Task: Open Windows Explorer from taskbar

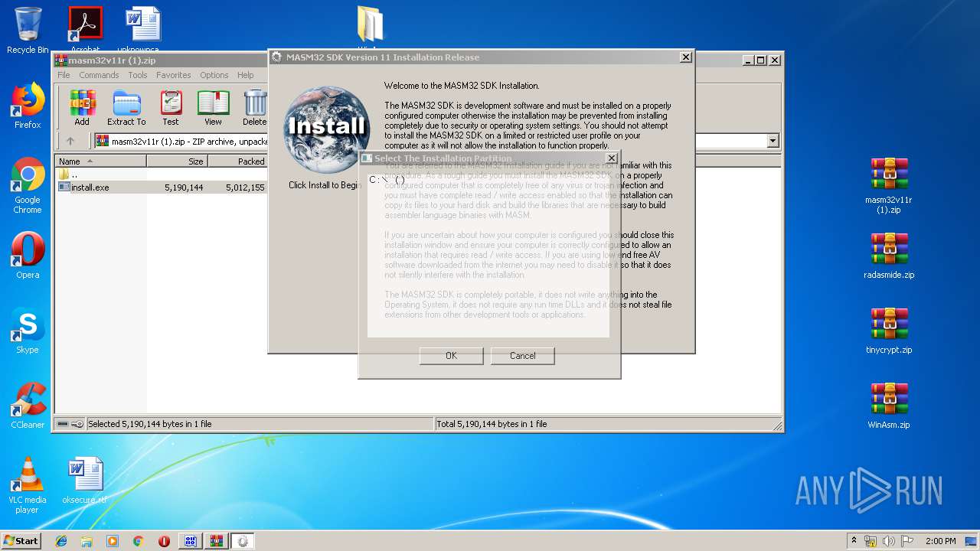Action: 87,541
